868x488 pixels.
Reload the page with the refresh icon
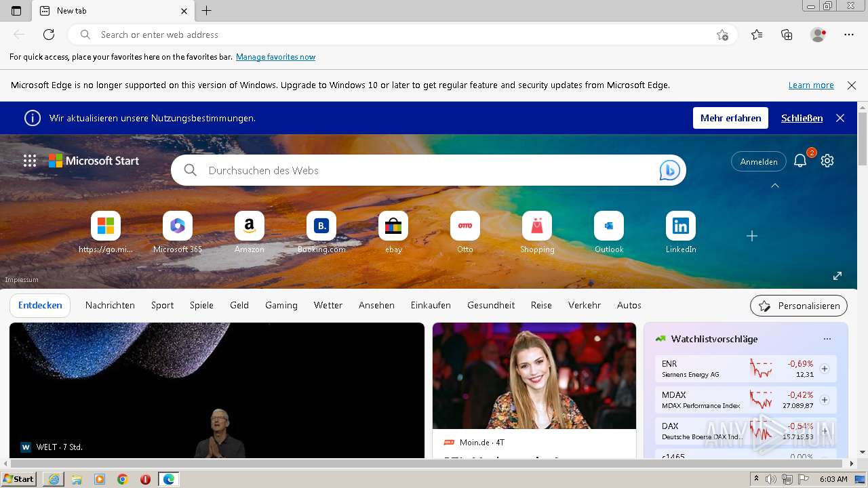click(x=49, y=35)
